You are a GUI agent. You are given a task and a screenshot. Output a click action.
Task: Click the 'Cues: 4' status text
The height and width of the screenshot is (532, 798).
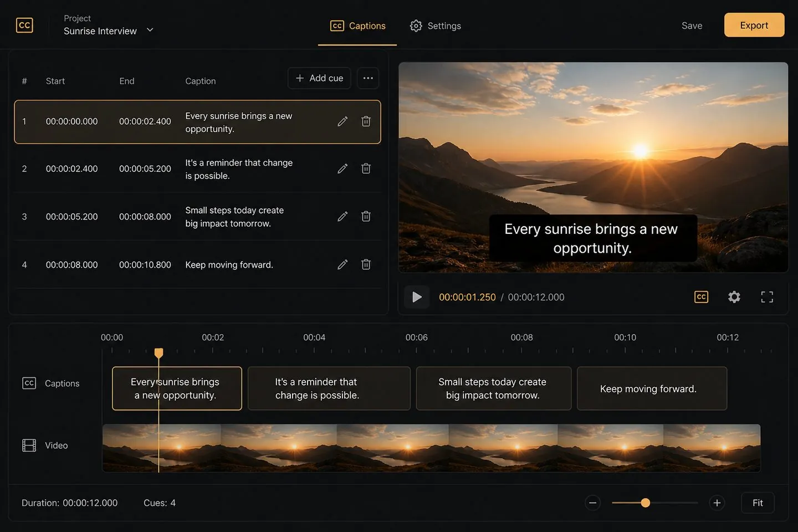(160, 503)
